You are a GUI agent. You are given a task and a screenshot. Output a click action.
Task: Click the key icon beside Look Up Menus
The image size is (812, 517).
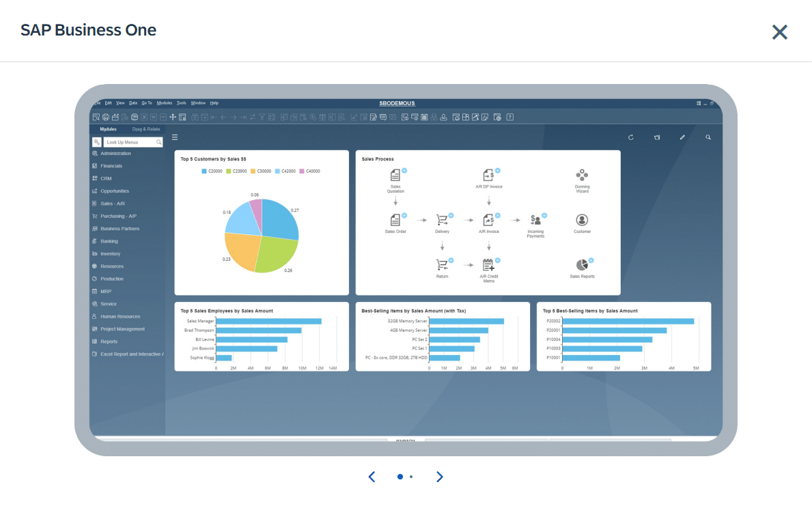(96, 142)
